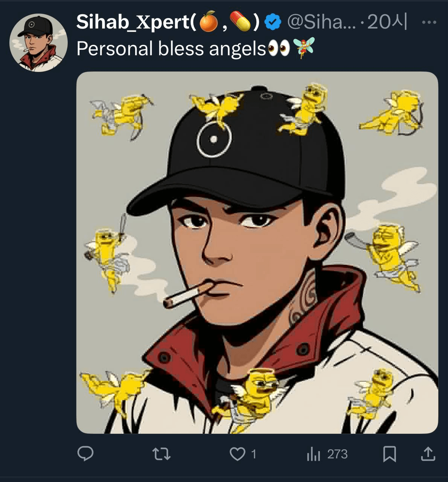
Task: Click the fairy emoji after tweet text
Action: coord(303,48)
